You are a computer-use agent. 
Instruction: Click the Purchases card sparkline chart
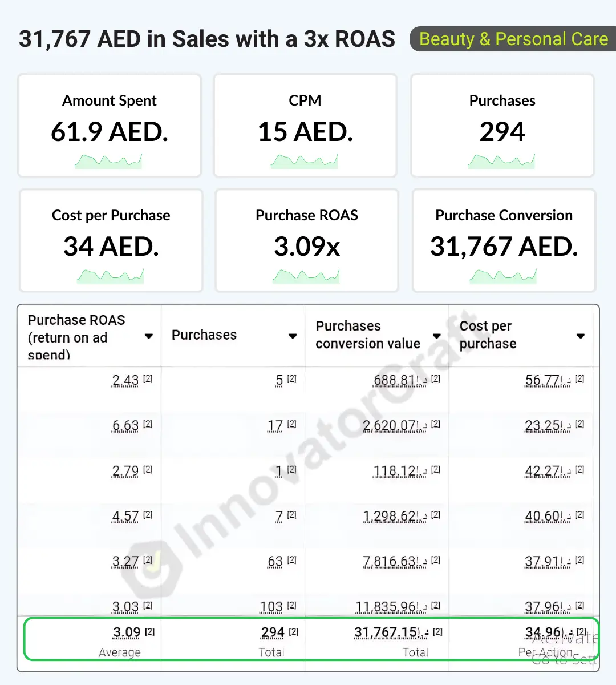click(502, 161)
